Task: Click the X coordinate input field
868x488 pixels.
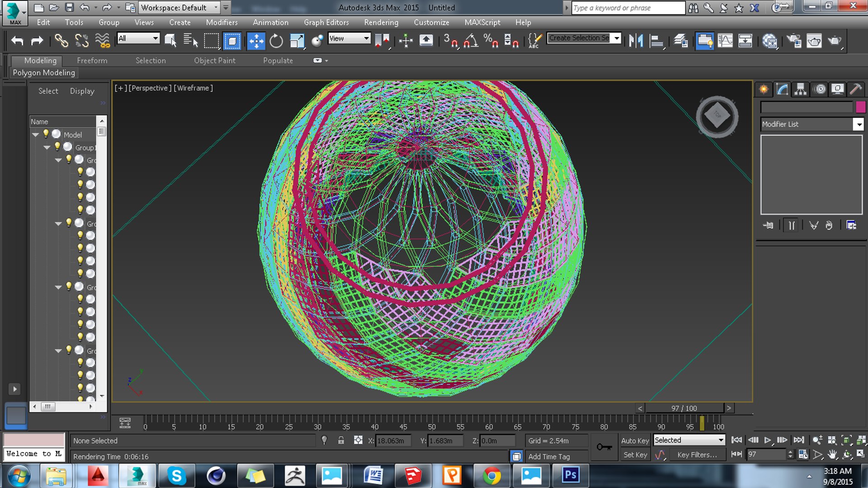Action: click(x=393, y=441)
